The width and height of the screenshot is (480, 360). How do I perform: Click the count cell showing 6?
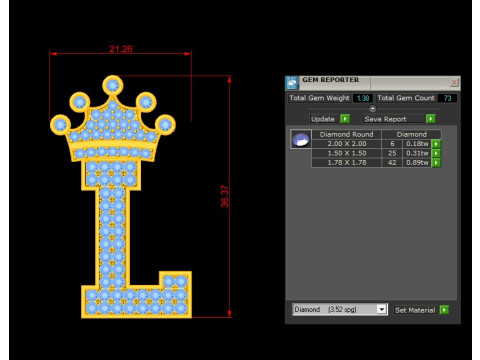tap(392, 144)
